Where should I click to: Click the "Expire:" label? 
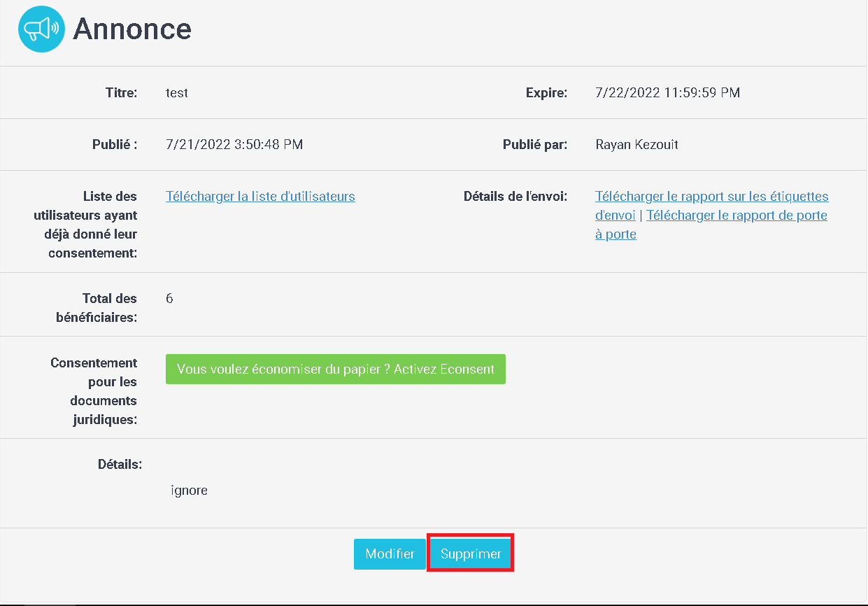[546, 93]
